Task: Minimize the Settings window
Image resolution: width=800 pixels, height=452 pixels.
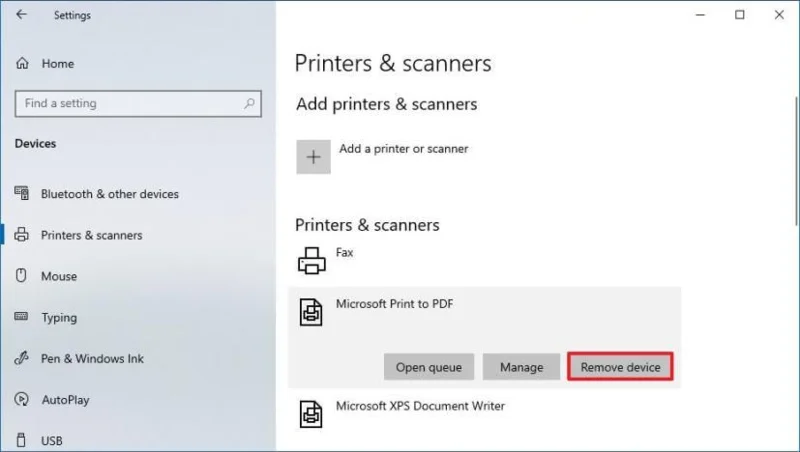Action: (700, 15)
